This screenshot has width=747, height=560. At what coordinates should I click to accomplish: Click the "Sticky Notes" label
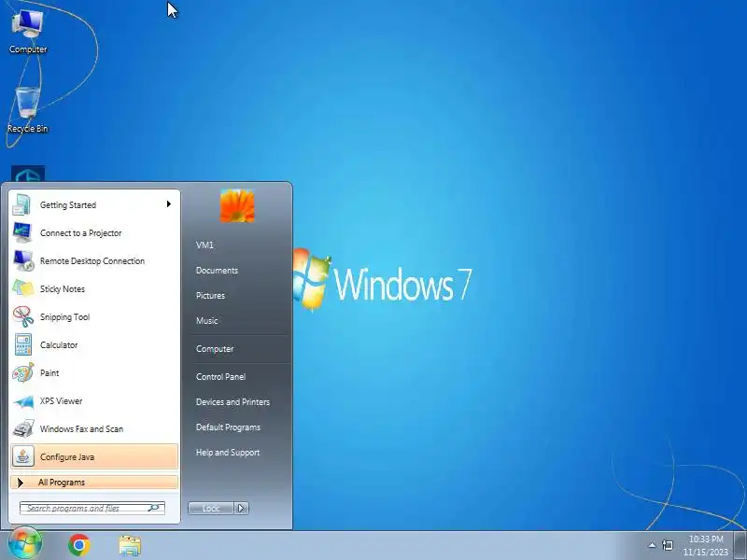coord(63,289)
